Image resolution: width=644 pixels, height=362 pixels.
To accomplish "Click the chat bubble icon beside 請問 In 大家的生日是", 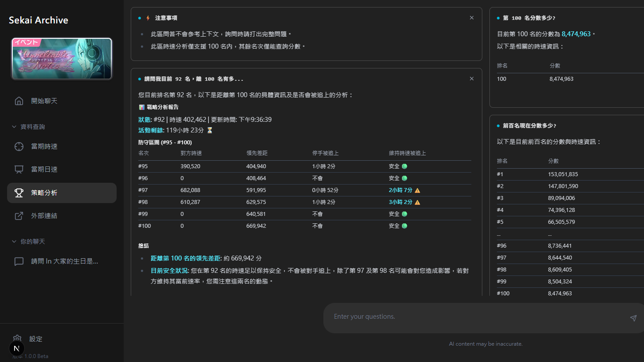I will 19,261.
